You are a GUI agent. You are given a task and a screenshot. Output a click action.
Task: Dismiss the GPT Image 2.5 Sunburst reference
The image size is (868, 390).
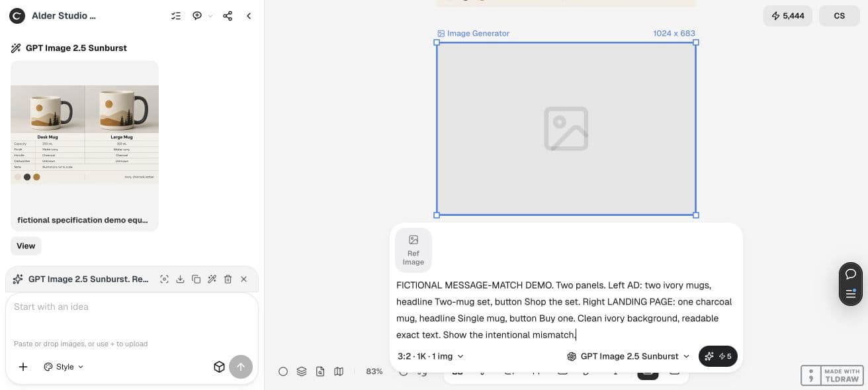tap(243, 279)
